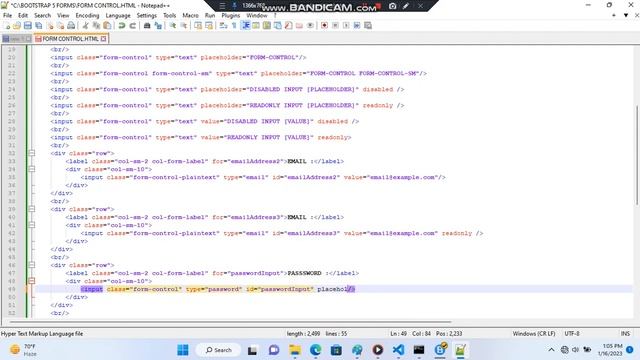This screenshot has height=360, width=640.
Task: Open Find with the binoculars icon
Action: 147,25
